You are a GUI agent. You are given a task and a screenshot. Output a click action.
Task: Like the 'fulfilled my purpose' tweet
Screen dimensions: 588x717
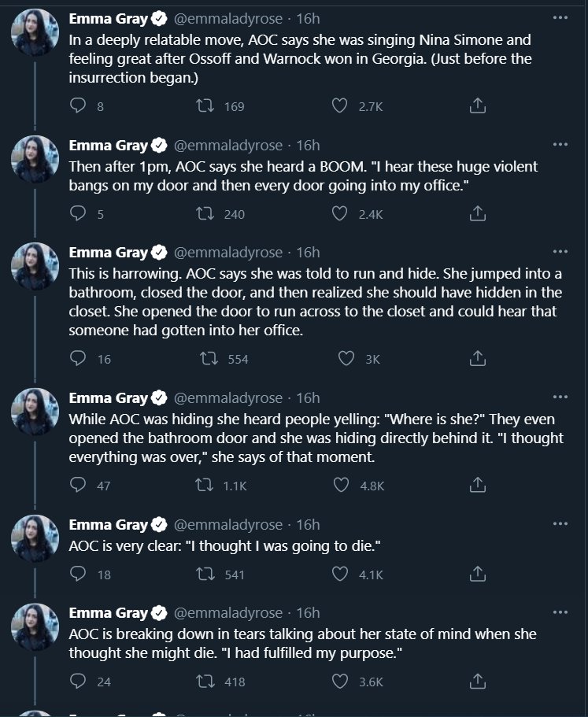(340, 682)
